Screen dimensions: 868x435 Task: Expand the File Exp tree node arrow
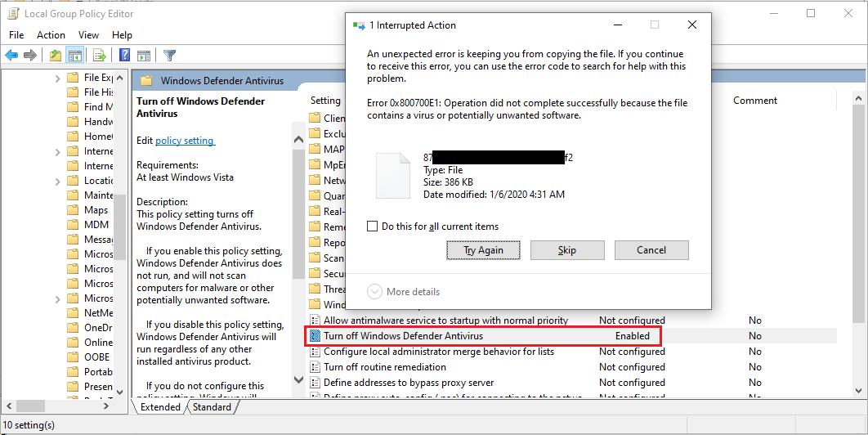57,78
